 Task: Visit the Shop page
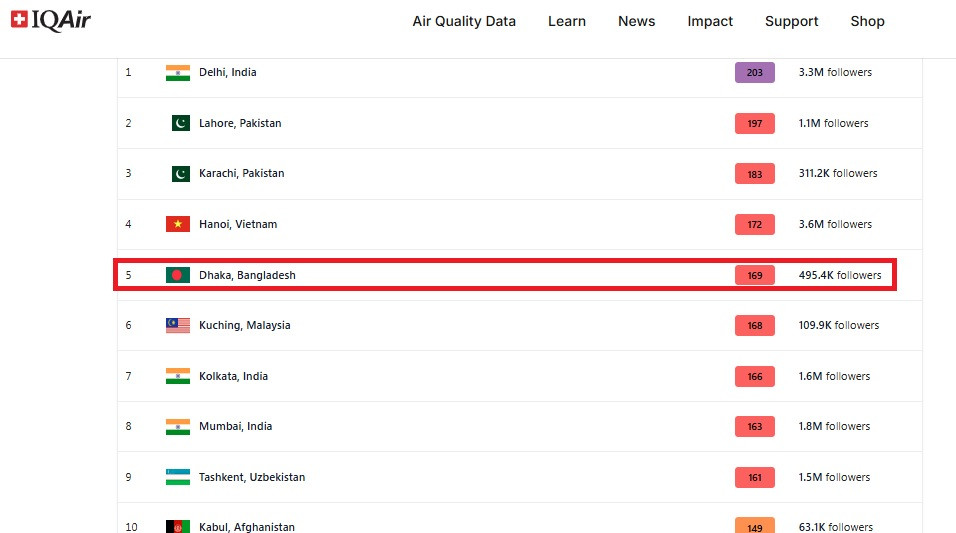click(867, 21)
